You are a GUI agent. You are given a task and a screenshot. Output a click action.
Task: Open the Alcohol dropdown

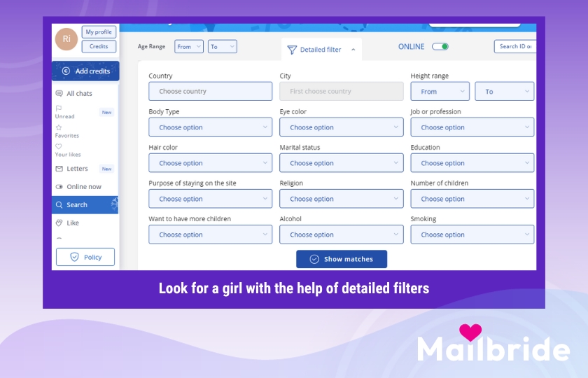(342, 234)
